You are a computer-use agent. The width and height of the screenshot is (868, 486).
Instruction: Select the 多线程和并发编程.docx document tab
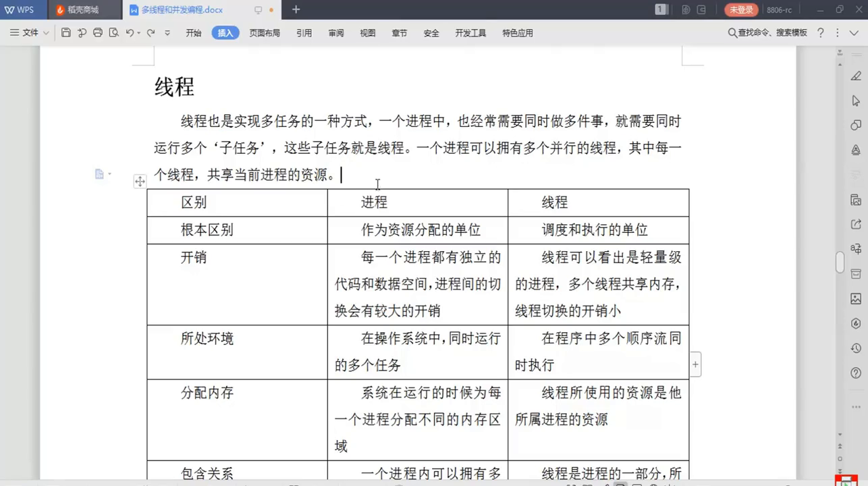pos(182,10)
